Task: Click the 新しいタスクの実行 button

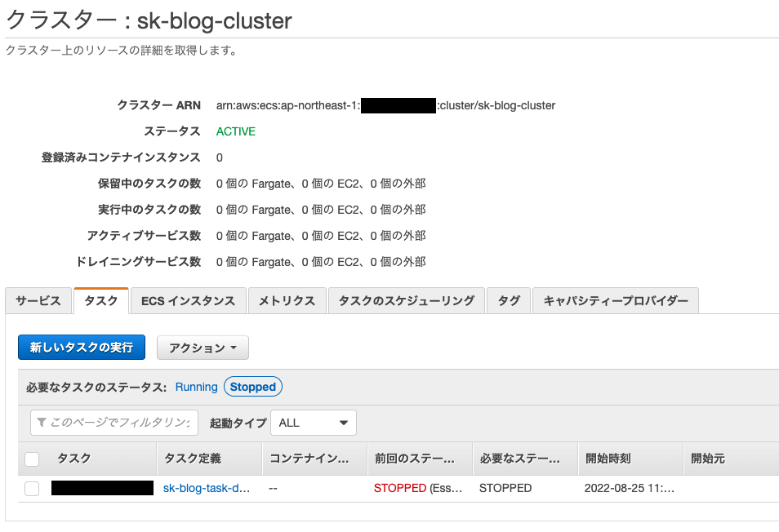Action: click(x=81, y=348)
